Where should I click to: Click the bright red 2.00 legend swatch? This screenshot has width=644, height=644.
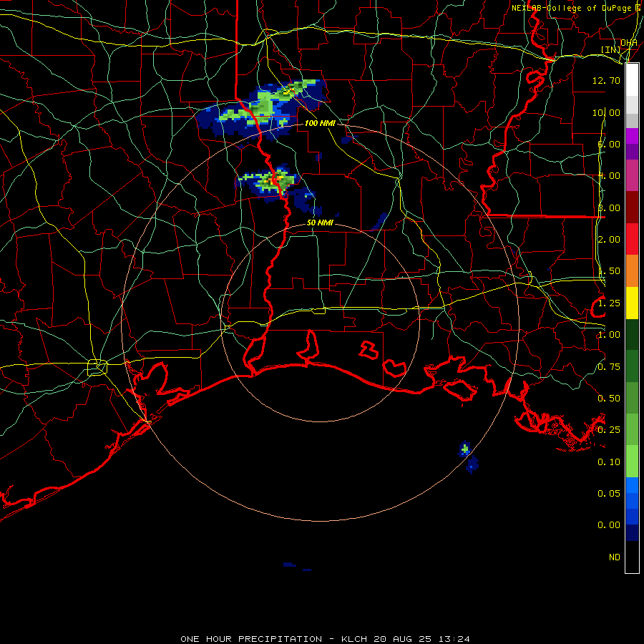point(632,239)
